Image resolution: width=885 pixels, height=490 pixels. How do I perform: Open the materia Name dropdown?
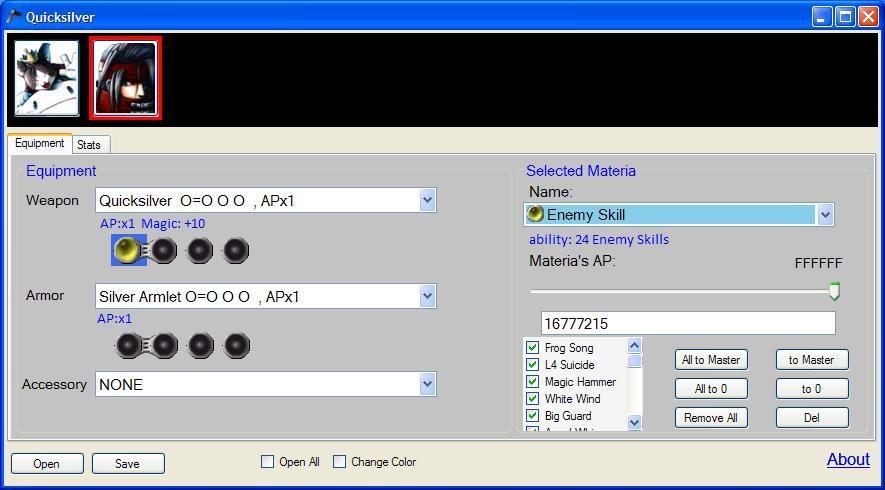825,215
